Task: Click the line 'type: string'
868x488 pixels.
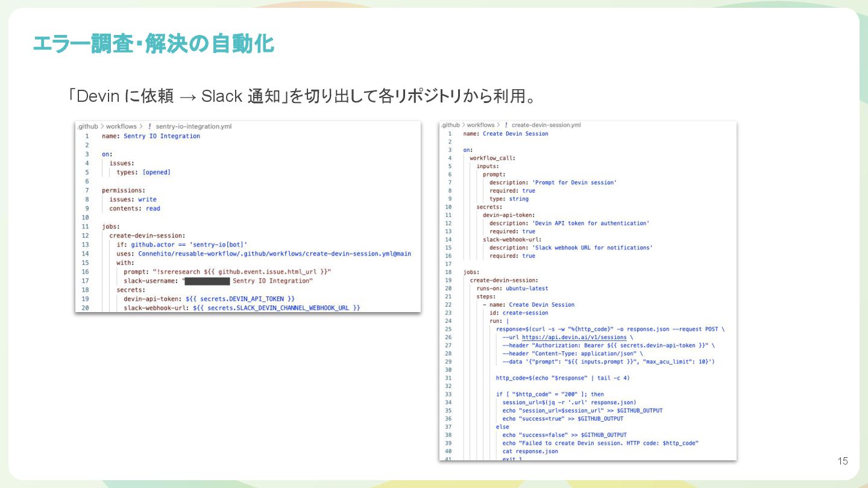Action: pos(509,199)
